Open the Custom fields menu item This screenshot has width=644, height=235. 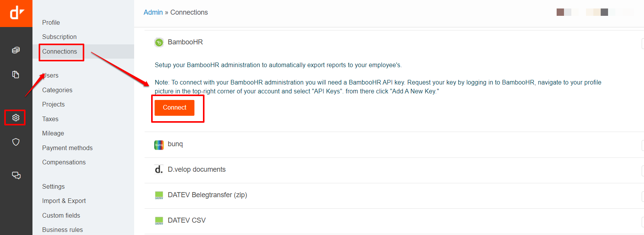click(x=61, y=215)
